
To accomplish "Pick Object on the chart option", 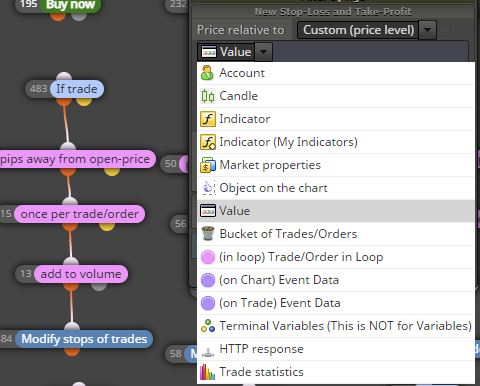I will pyautogui.click(x=336, y=188).
